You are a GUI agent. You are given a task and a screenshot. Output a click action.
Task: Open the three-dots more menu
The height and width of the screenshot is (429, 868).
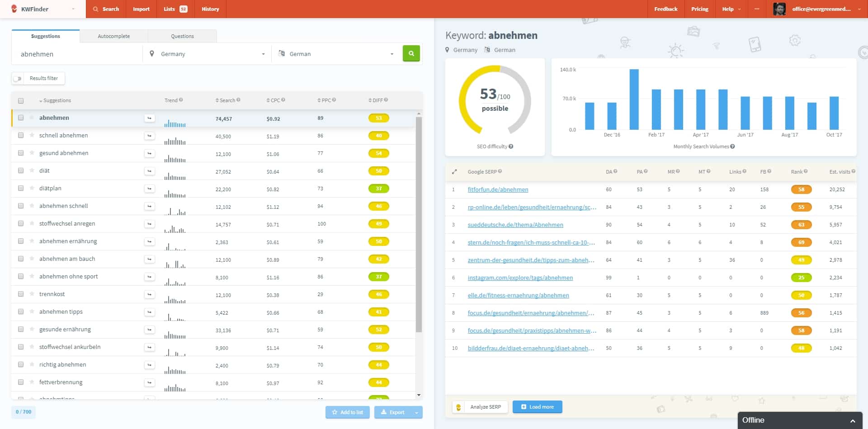click(x=757, y=9)
